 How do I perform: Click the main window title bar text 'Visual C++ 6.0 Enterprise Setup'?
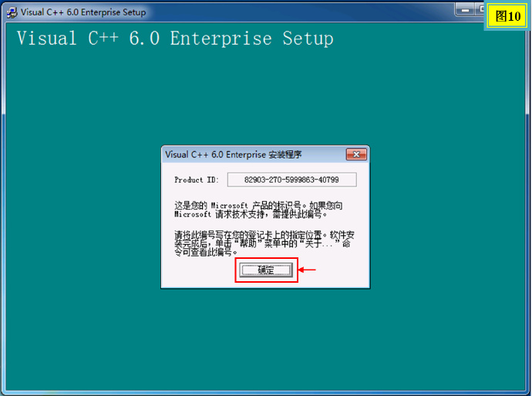coord(83,12)
